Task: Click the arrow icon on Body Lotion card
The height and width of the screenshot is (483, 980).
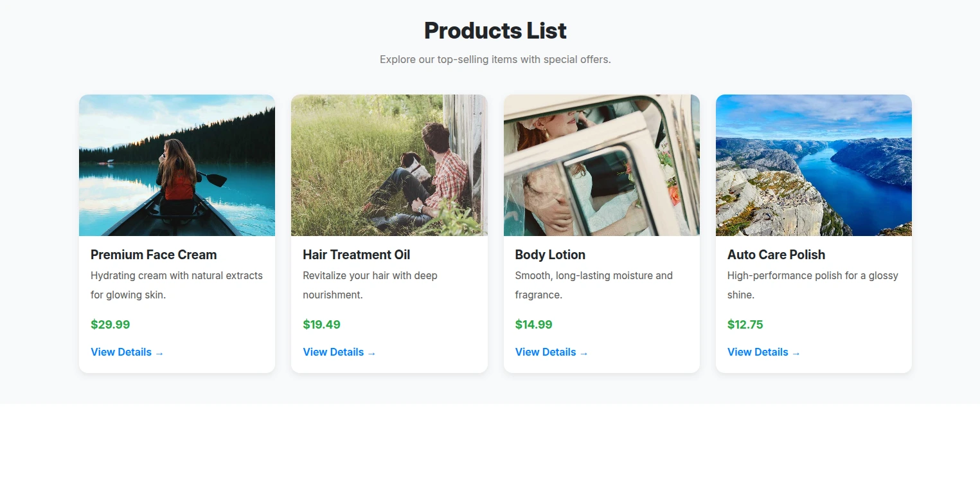Action: (584, 352)
